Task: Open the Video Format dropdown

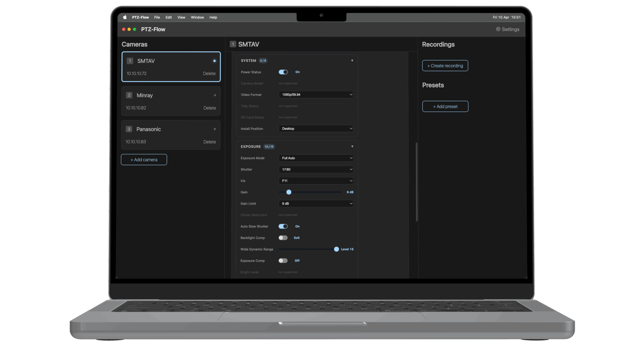Action: click(x=316, y=95)
